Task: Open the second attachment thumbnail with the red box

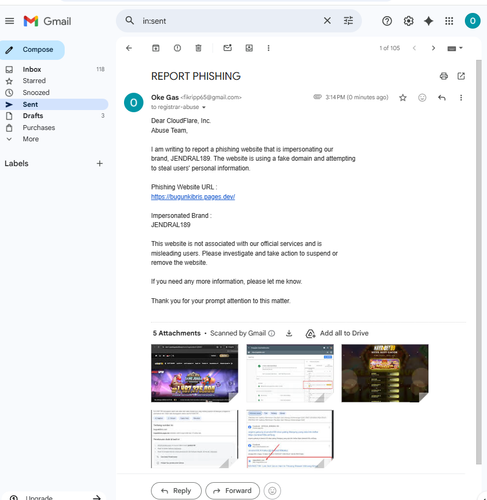Action: click(290, 373)
